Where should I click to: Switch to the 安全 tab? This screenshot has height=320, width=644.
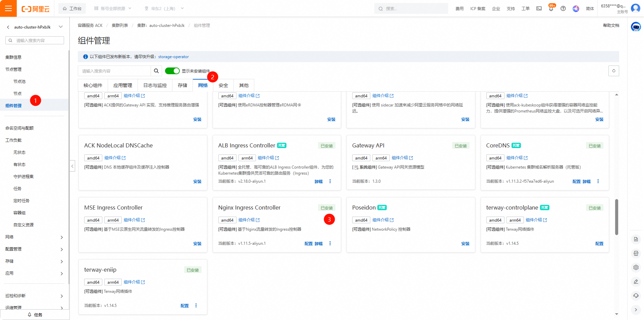[223, 85]
